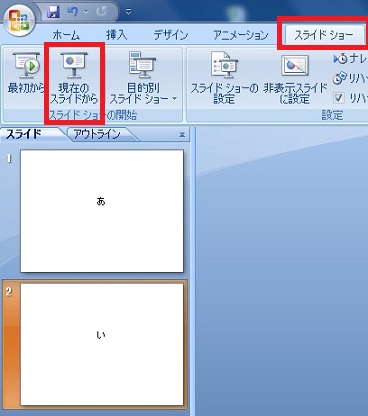Screen dimensions: 368x416
Task: Click the Office button logo
Action: point(19,20)
